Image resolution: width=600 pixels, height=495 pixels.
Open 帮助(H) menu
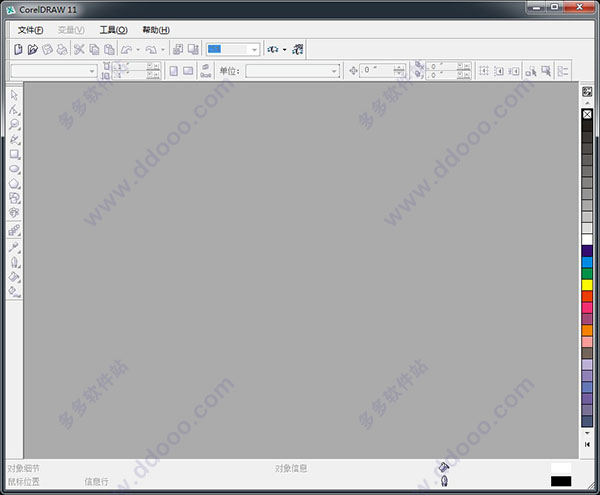click(x=156, y=30)
